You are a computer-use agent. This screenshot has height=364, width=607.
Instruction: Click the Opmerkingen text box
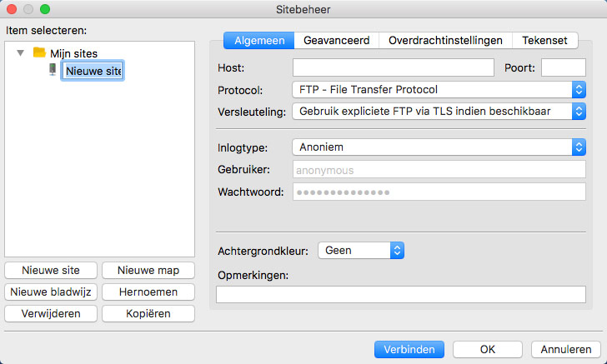pyautogui.click(x=400, y=294)
